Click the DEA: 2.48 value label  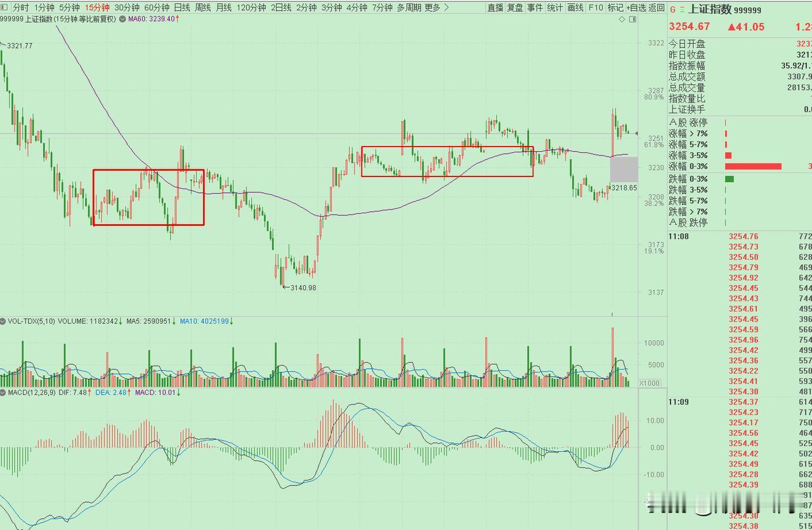[110, 393]
